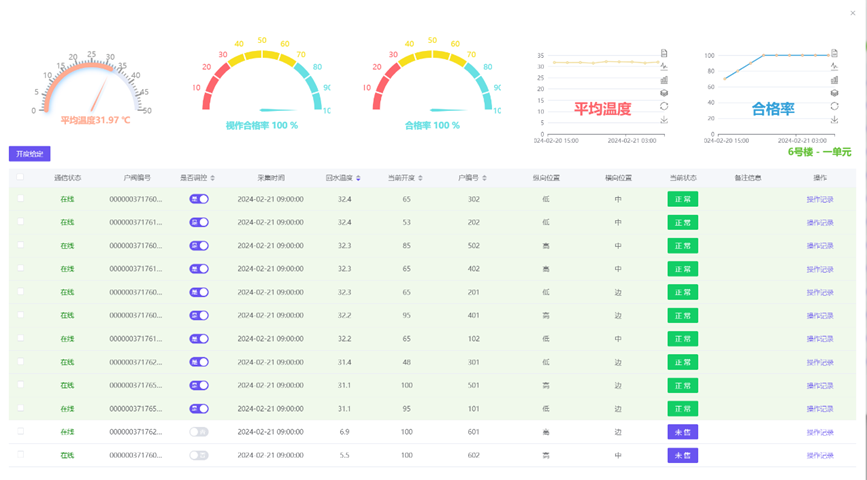Open 操作记录 for room 302
The height and width of the screenshot is (480, 867).
pyautogui.click(x=819, y=199)
